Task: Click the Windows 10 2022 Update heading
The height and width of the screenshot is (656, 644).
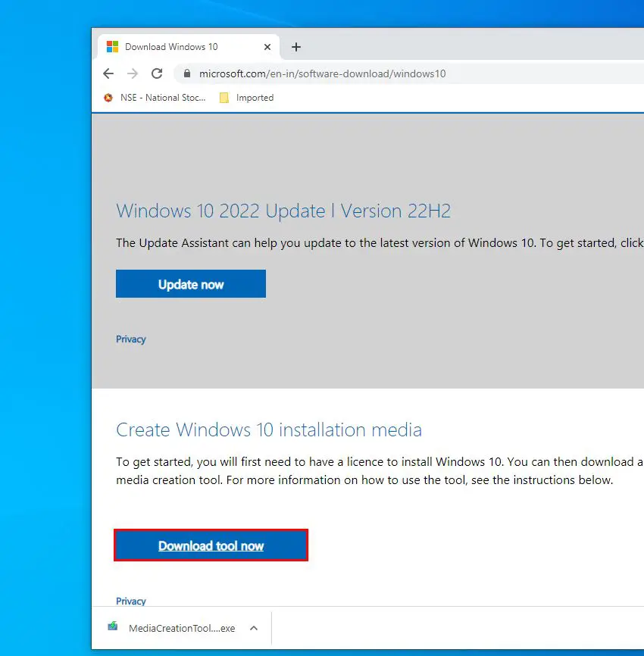Action: click(x=283, y=211)
